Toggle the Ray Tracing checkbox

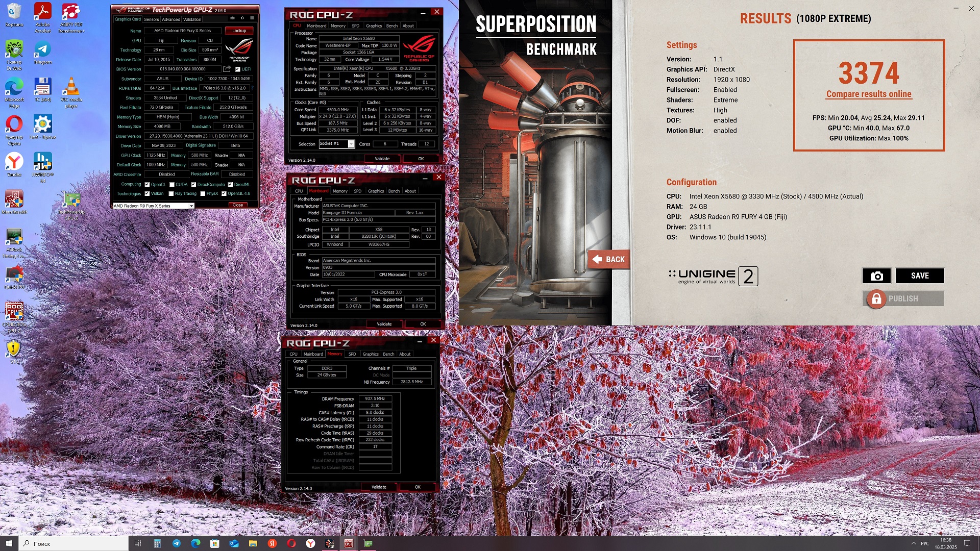click(171, 194)
